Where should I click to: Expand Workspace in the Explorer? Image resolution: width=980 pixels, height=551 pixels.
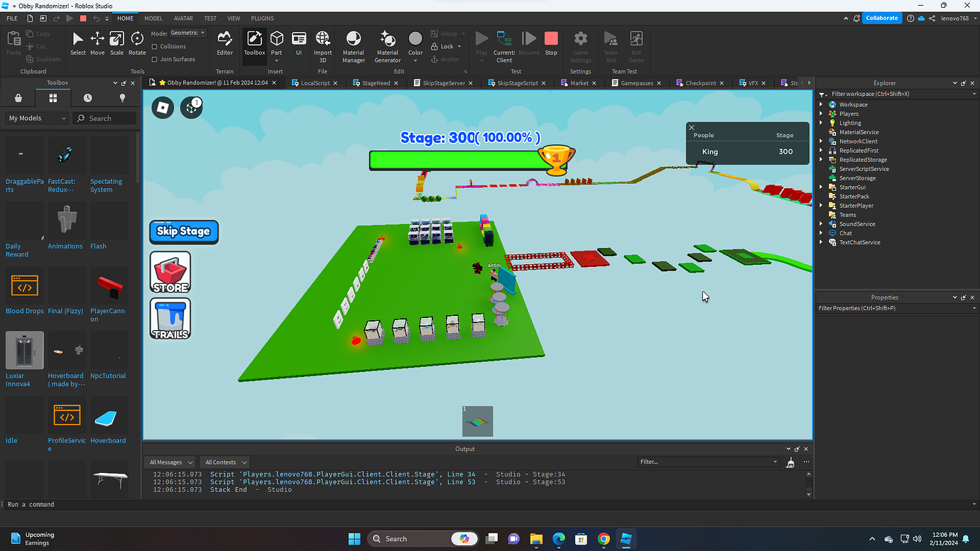(x=822, y=104)
